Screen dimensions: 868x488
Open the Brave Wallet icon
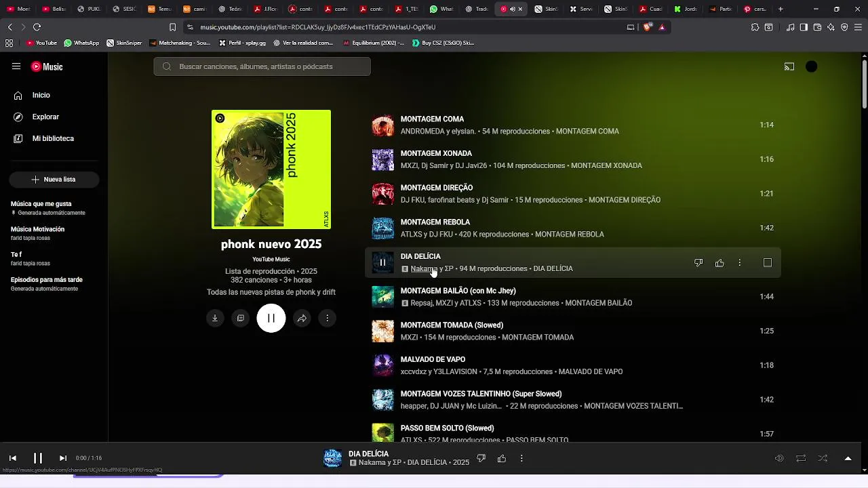click(817, 27)
